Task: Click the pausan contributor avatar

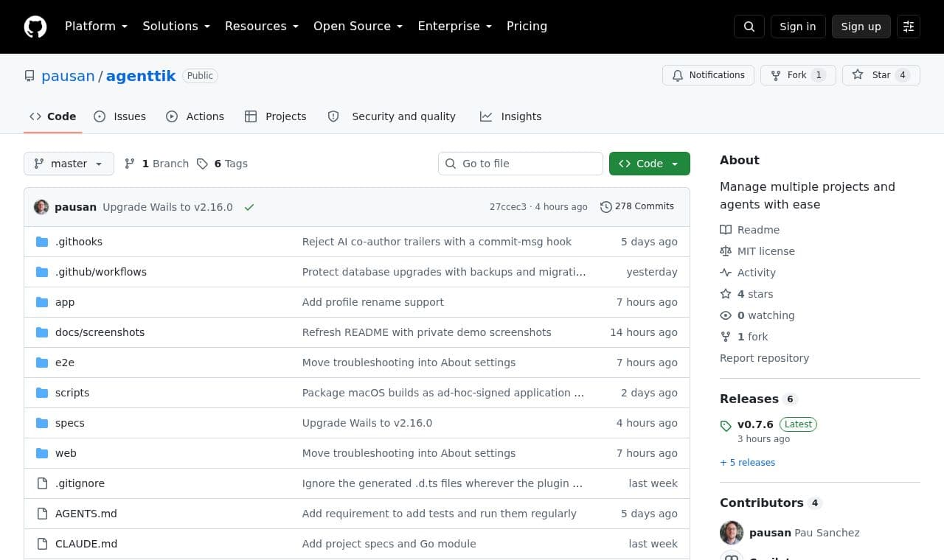Action: [x=732, y=533]
